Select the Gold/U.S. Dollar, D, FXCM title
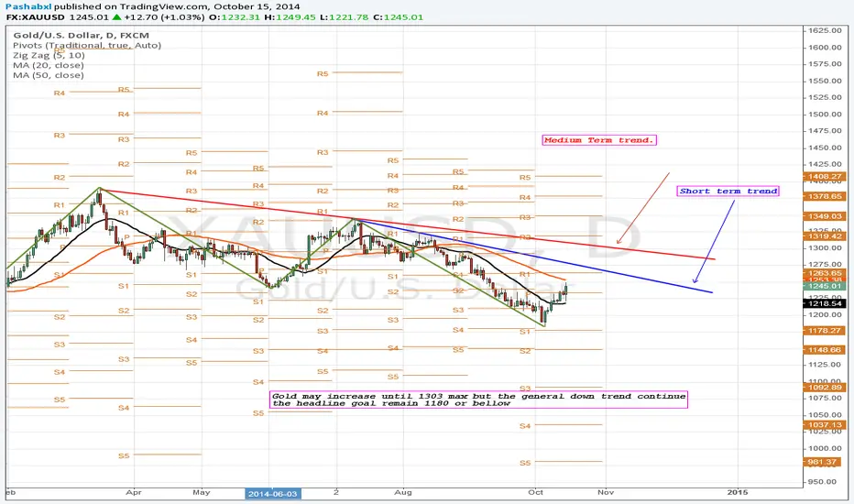Viewport: 854px width, 504px height. pos(82,36)
